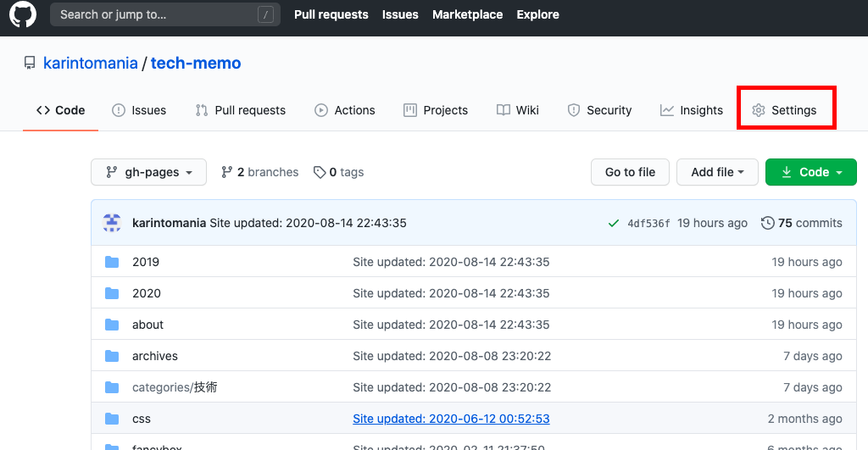
Task: Open the Wiki tab
Action: point(518,110)
